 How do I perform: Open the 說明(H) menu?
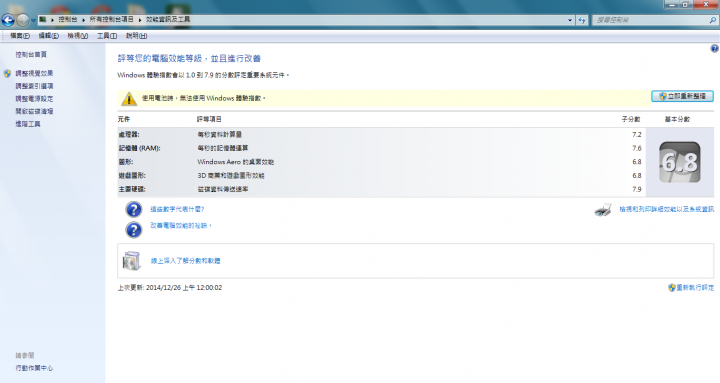pos(136,35)
